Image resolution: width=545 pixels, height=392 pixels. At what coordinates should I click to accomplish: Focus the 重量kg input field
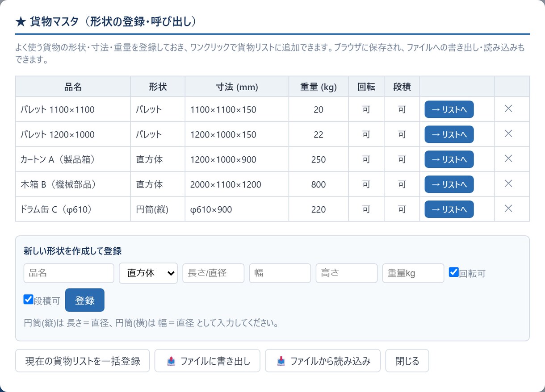413,273
